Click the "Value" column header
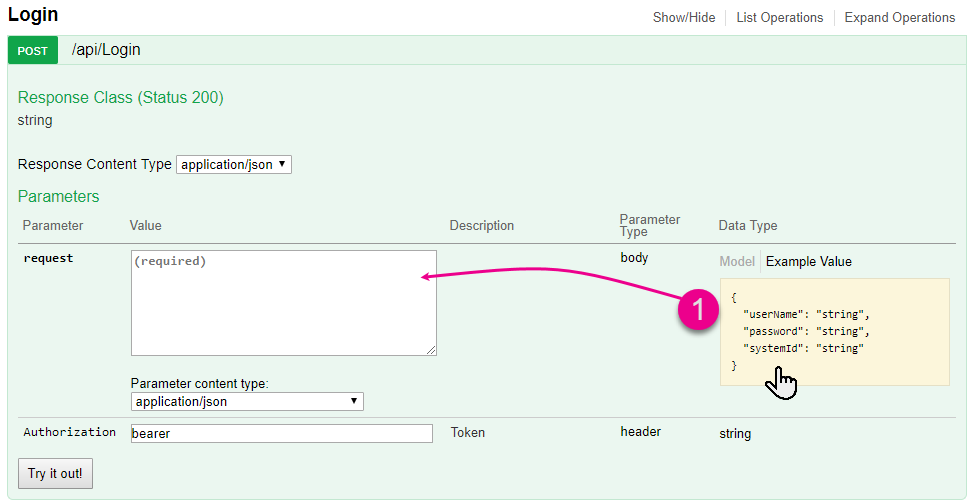Viewport: 976px width, 502px height. tap(145, 225)
